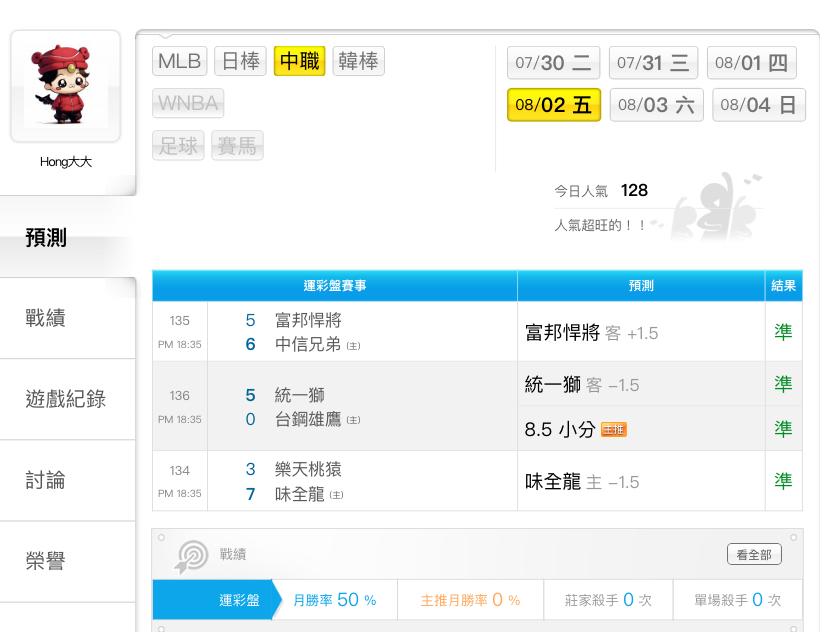The height and width of the screenshot is (632, 828).
Task: Open the 討論 sidebar section
Action: tap(68, 480)
